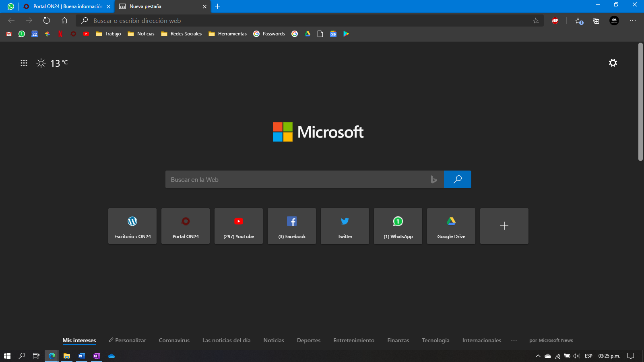Select the Mis intereses feed tab
644x362 pixels.
79,340
